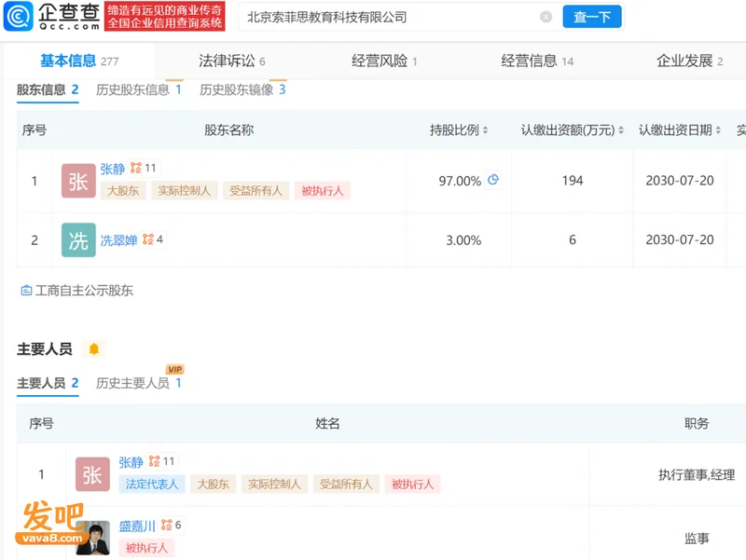
Task: Select the 历史股东镜像 sub-tab
Action: pyautogui.click(x=242, y=89)
